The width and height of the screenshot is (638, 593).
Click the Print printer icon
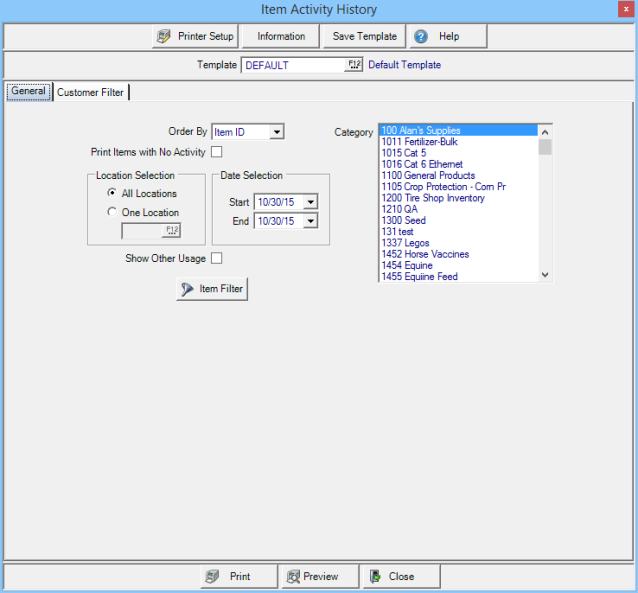[212, 577]
